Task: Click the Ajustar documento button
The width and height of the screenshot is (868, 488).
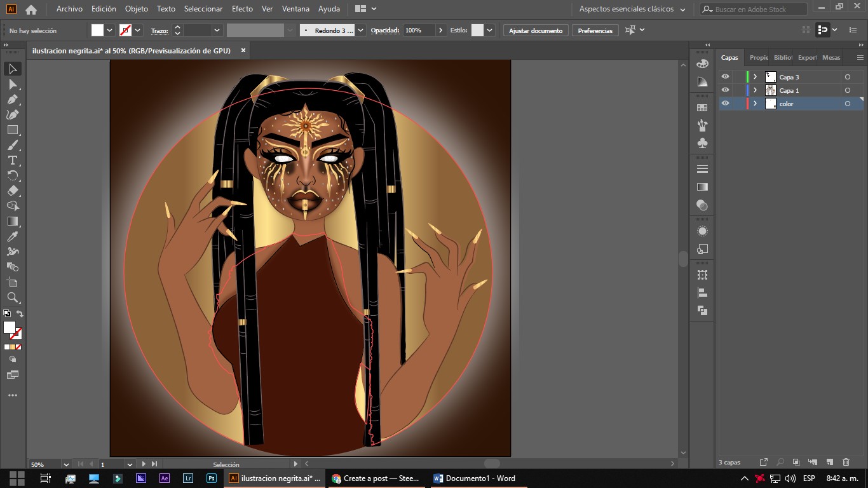Action: 535,30
